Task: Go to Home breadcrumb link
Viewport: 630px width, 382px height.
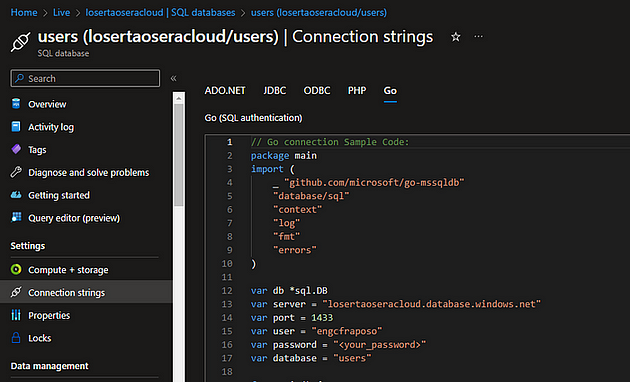Action: (x=24, y=12)
